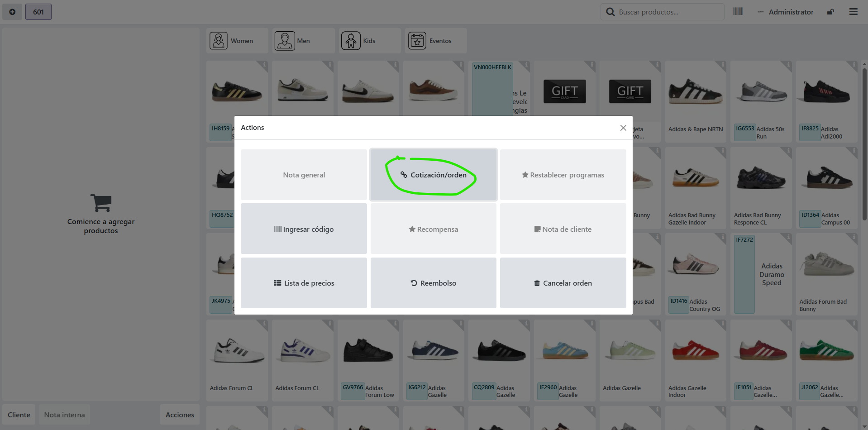
Task: Select JI2062 Adidas Gazelle green shoe
Action: (x=827, y=360)
